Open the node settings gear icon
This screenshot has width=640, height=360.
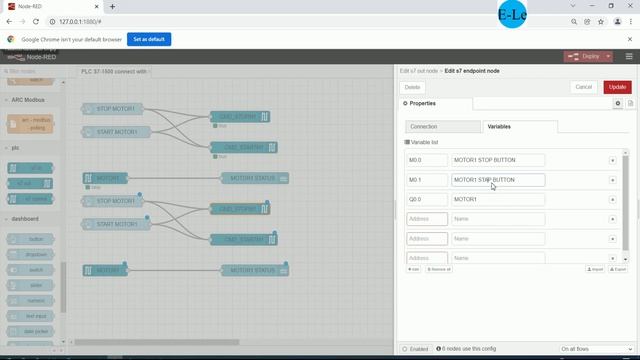click(618, 104)
